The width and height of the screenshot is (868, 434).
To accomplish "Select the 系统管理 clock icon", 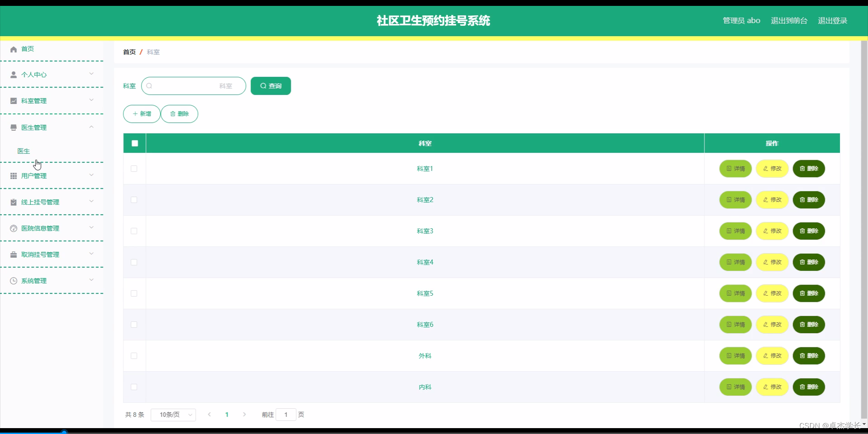I will (13, 281).
